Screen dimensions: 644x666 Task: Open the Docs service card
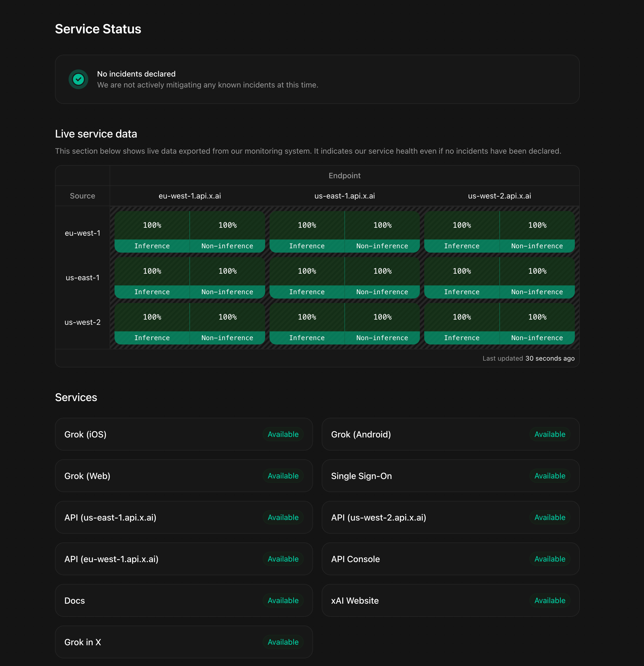[x=184, y=600]
